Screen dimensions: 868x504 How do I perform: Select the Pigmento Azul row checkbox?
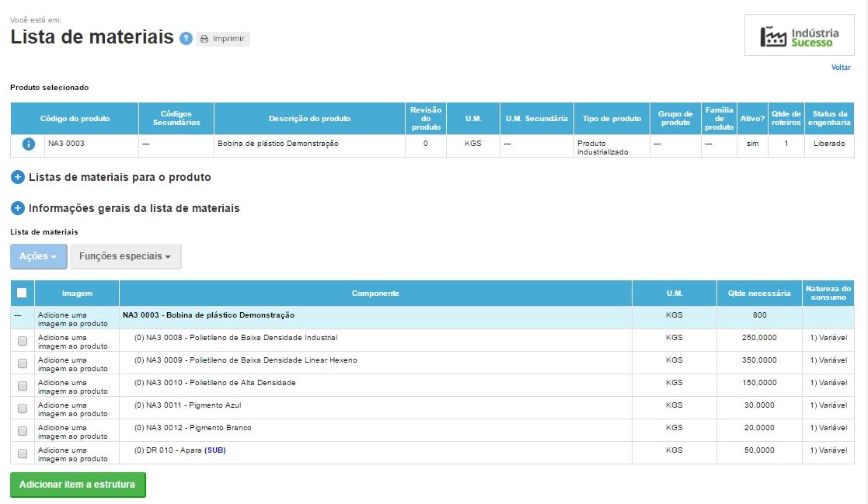pyautogui.click(x=23, y=408)
